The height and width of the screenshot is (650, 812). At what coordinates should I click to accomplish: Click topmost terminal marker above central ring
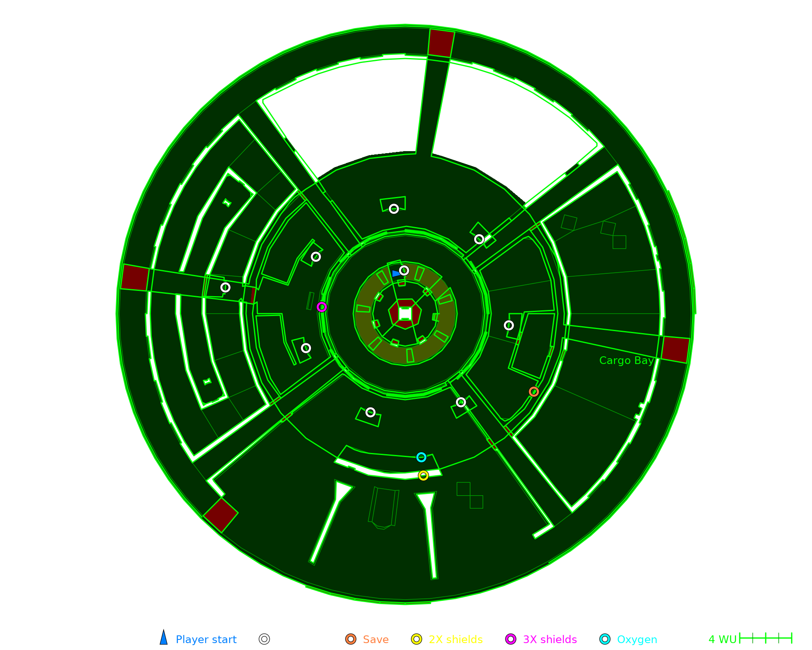click(394, 209)
